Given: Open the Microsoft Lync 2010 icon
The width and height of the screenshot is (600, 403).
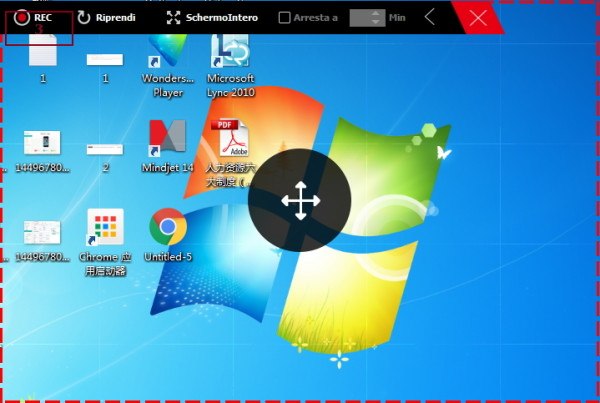Looking at the screenshot, I should click(x=230, y=55).
